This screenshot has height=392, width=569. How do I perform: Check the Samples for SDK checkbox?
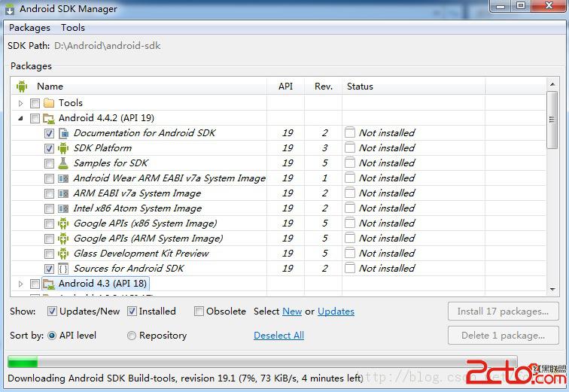[x=49, y=163]
